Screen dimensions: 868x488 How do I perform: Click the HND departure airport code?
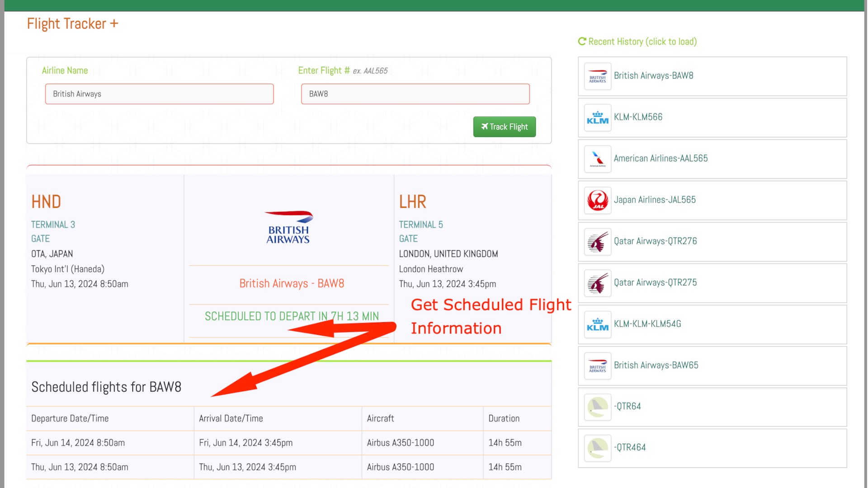click(46, 202)
